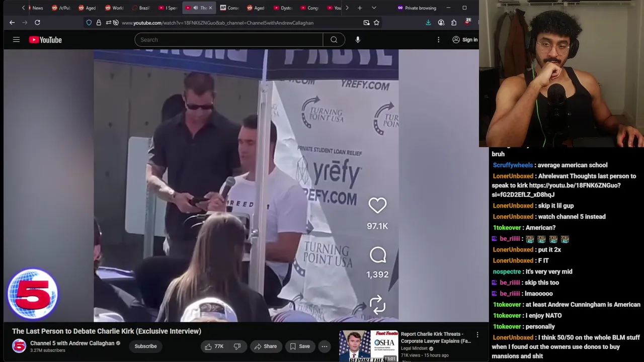The height and width of the screenshot is (362, 644).
Task: Open a new tab with plus button
Action: click(x=360, y=8)
